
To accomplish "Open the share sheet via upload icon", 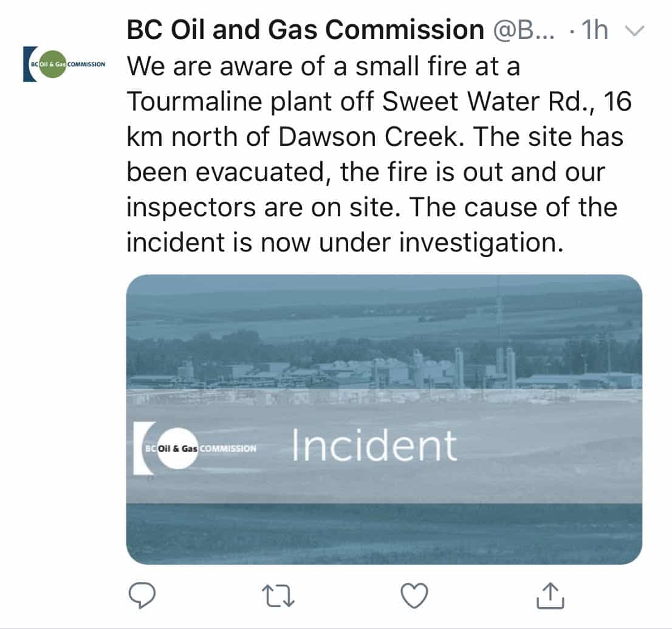I will point(550,595).
